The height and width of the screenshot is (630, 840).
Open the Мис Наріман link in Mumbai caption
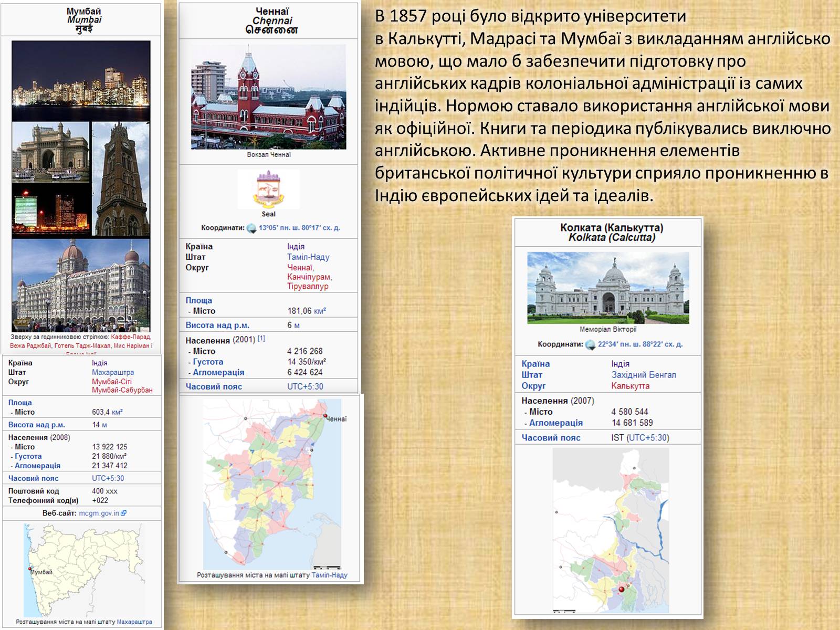point(131,346)
